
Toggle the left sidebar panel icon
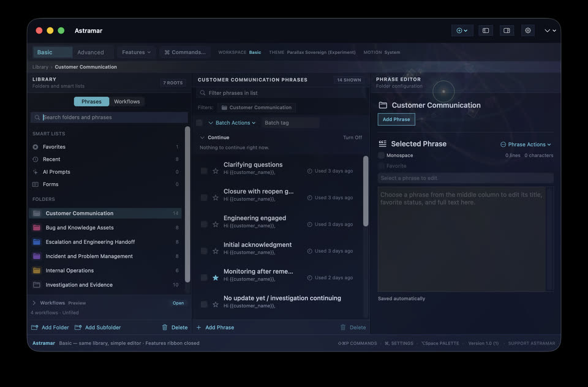tap(486, 31)
